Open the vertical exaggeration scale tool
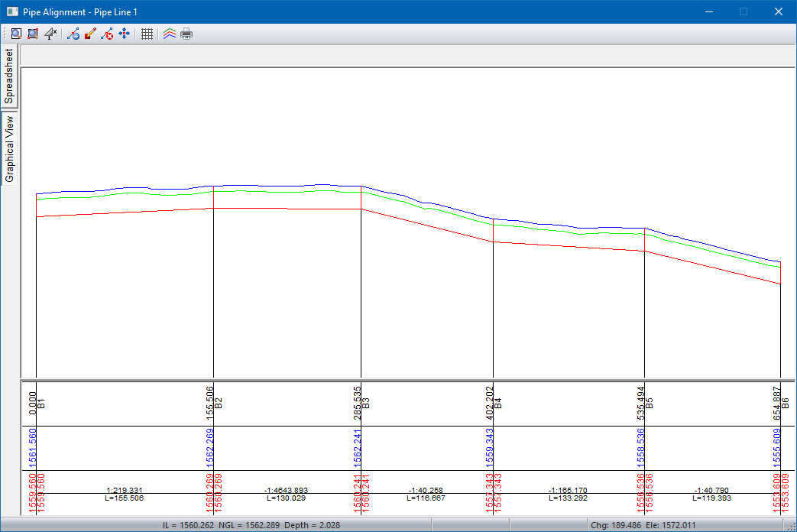Screen dimensions: 797x532 (x=50, y=34)
